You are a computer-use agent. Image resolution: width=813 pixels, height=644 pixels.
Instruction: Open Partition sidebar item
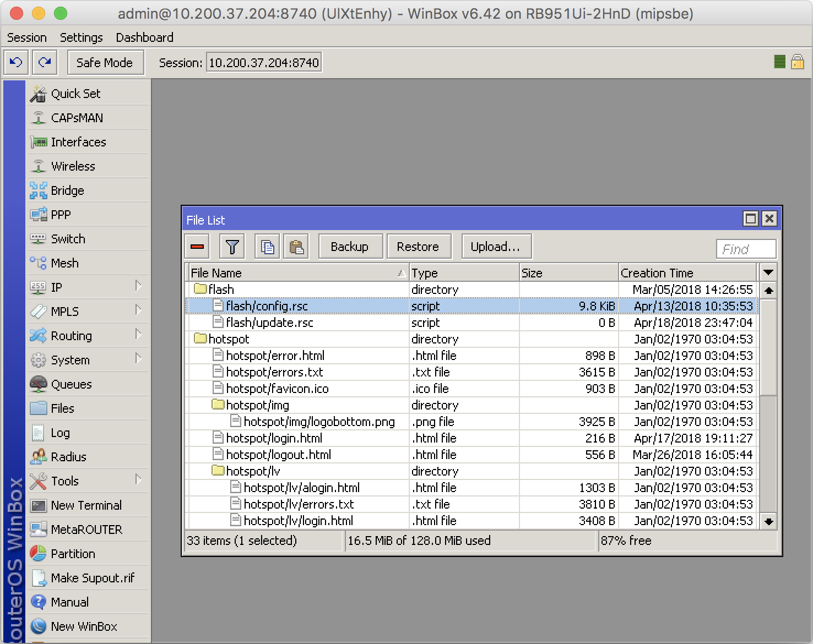click(89, 554)
